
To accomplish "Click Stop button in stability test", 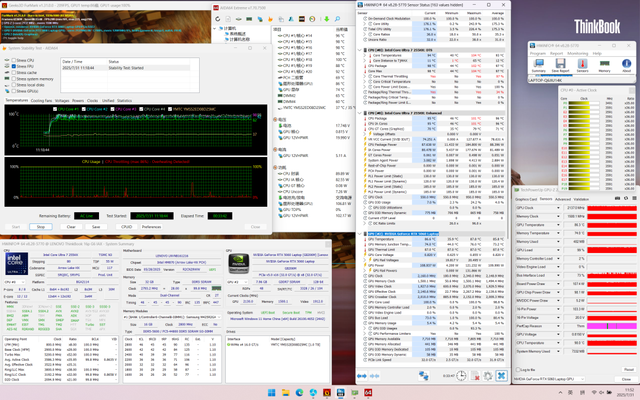I will pyautogui.click(x=41, y=227).
